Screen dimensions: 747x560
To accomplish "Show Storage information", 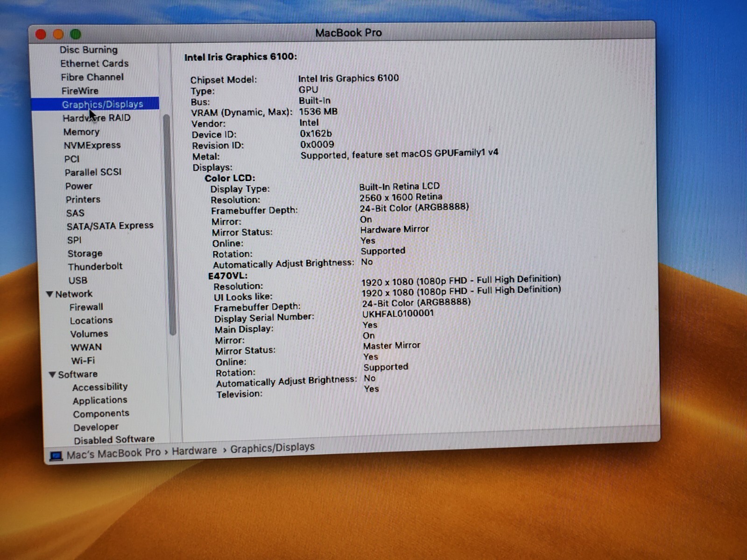I will coord(85,253).
